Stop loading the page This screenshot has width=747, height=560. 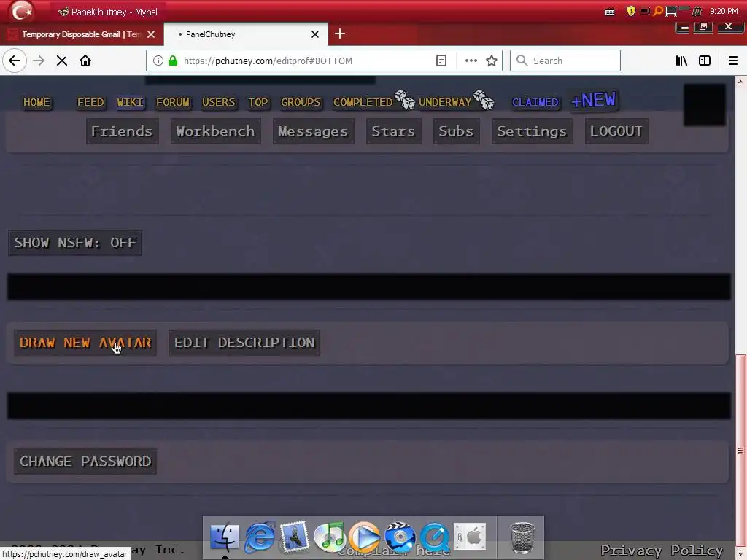(62, 61)
